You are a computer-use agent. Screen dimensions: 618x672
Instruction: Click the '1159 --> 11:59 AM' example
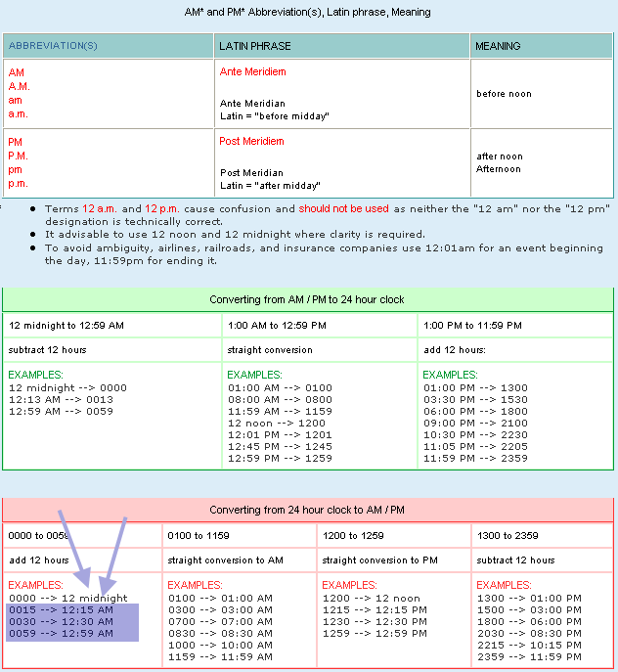[x=220, y=656]
